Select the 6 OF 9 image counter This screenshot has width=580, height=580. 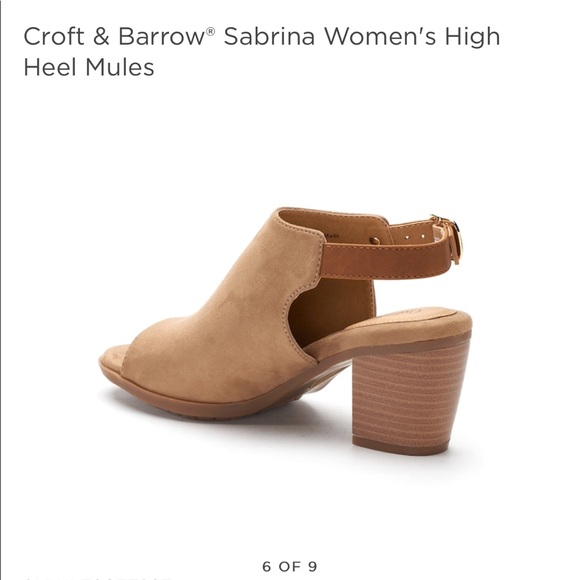(290, 566)
